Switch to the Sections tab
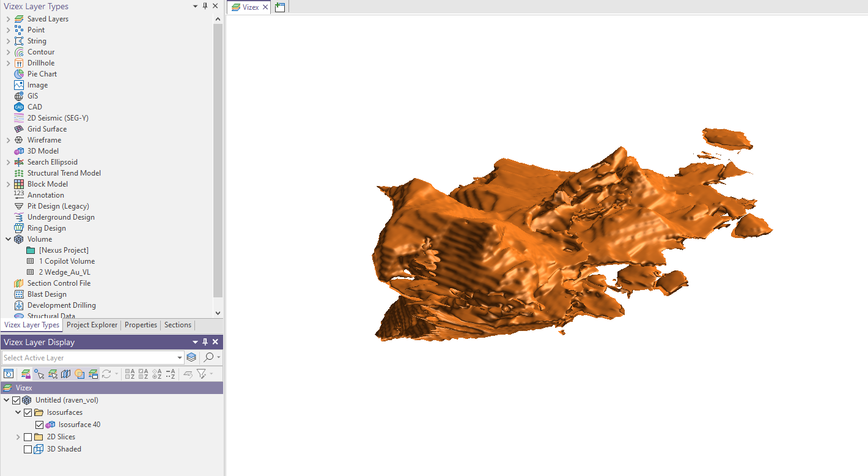Image resolution: width=868 pixels, height=476 pixels. click(x=177, y=325)
